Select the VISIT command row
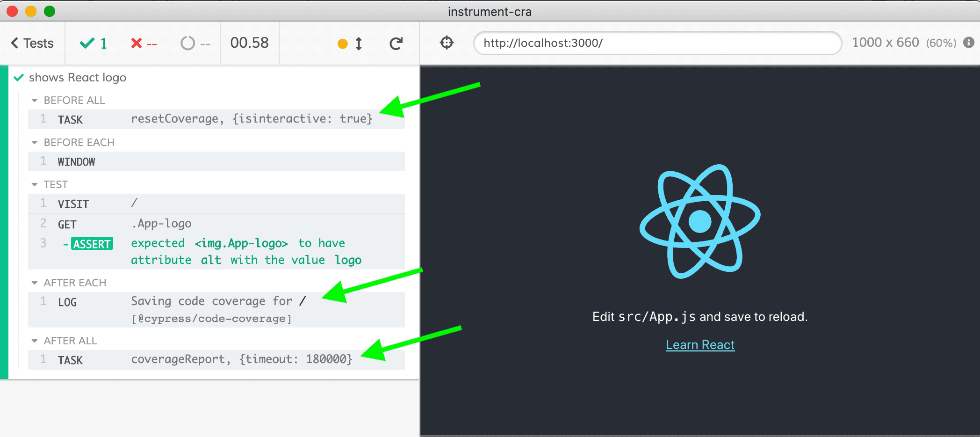Screen dimensions: 980x437 [216, 204]
